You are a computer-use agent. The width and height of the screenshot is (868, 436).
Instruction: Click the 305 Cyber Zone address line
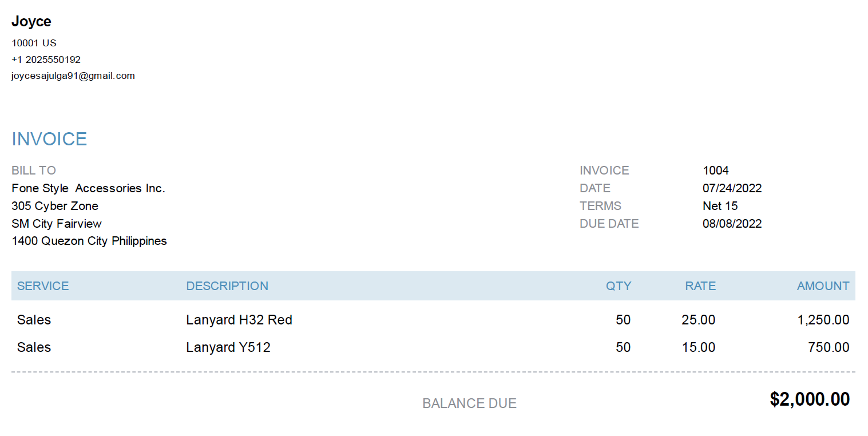(x=55, y=206)
